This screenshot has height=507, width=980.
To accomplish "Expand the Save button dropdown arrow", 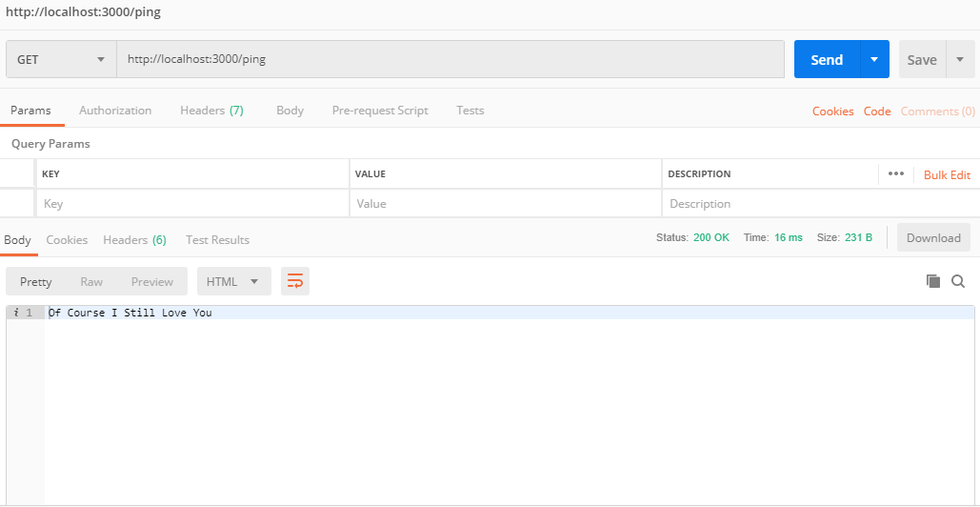I will [960, 59].
